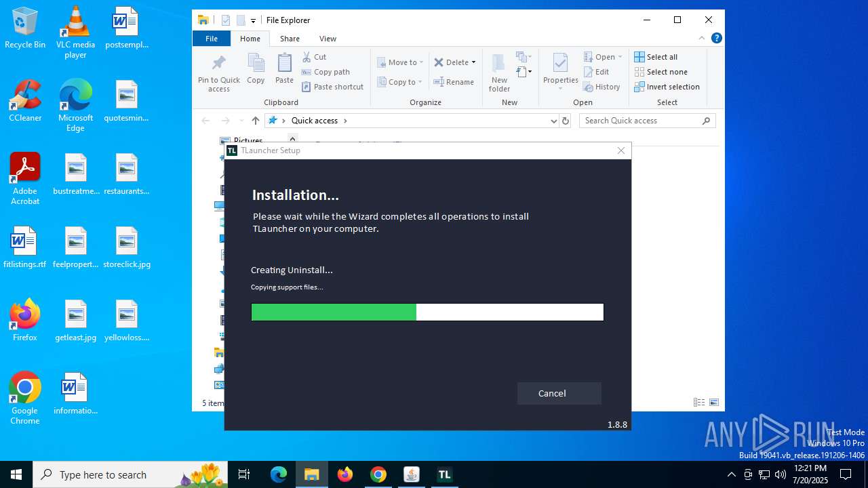Viewport: 868px width, 488px height.
Task: Click the File Explorer taskbar icon
Action: click(x=312, y=474)
